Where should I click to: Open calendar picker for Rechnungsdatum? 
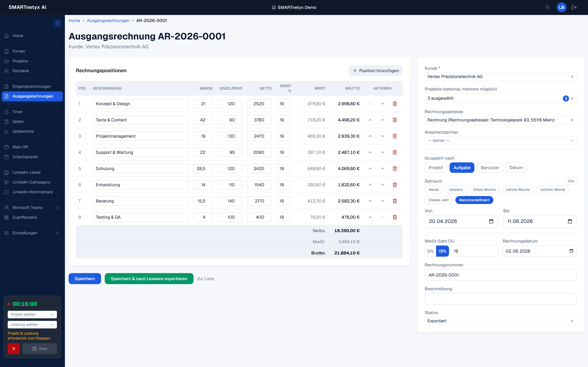(x=571, y=251)
